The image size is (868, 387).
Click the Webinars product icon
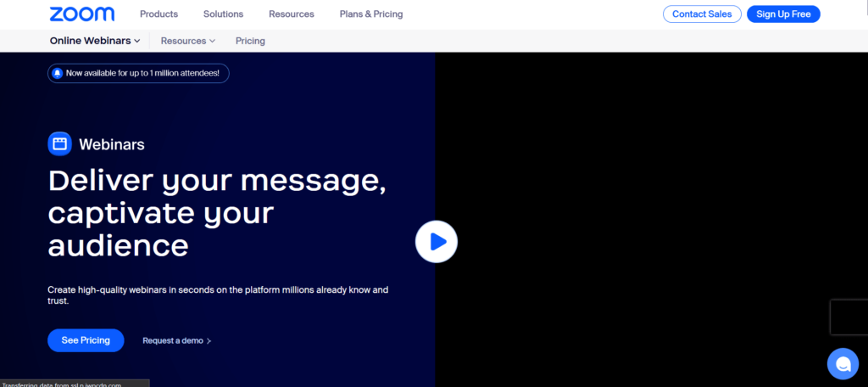60,144
